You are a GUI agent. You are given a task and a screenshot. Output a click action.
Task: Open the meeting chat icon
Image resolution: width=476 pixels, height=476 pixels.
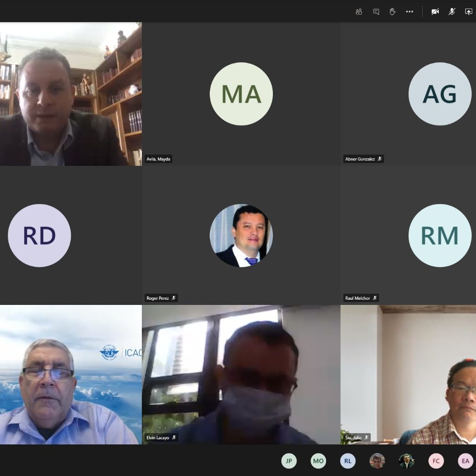point(376,12)
